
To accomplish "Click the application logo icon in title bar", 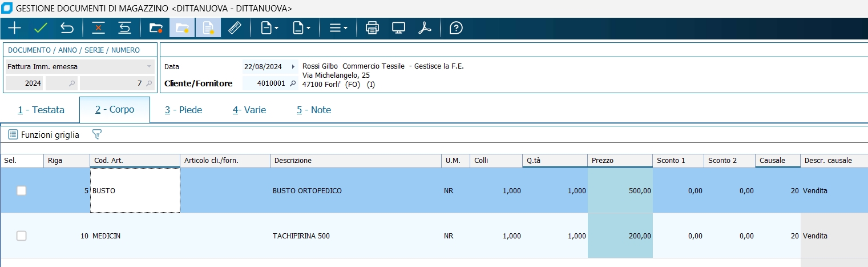I will (x=7, y=9).
